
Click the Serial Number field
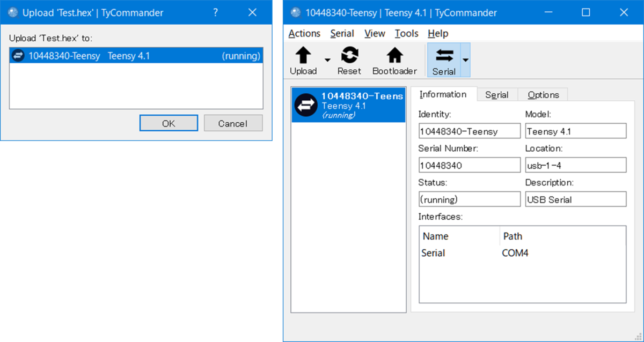[x=469, y=165]
